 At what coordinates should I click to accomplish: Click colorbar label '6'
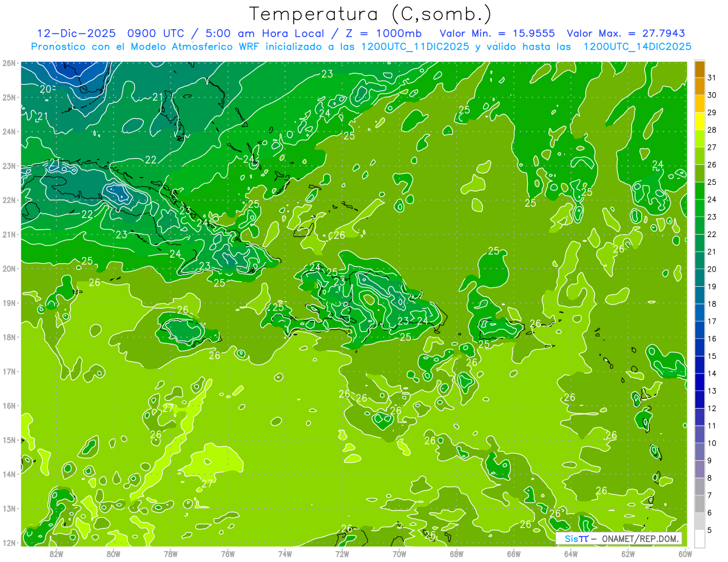pyautogui.click(x=710, y=513)
